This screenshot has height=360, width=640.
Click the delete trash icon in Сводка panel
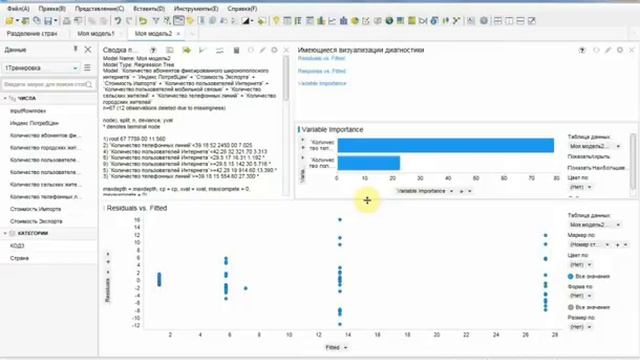(x=236, y=50)
